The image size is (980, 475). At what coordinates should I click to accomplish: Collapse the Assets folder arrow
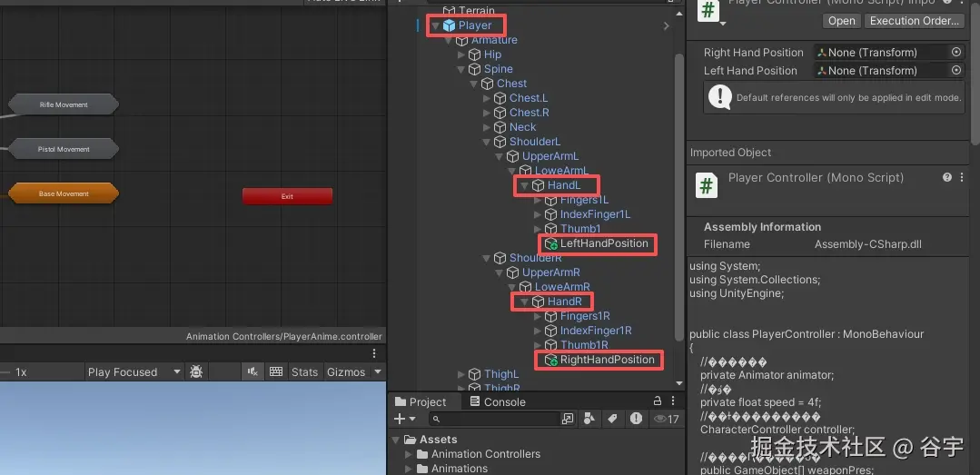396,440
